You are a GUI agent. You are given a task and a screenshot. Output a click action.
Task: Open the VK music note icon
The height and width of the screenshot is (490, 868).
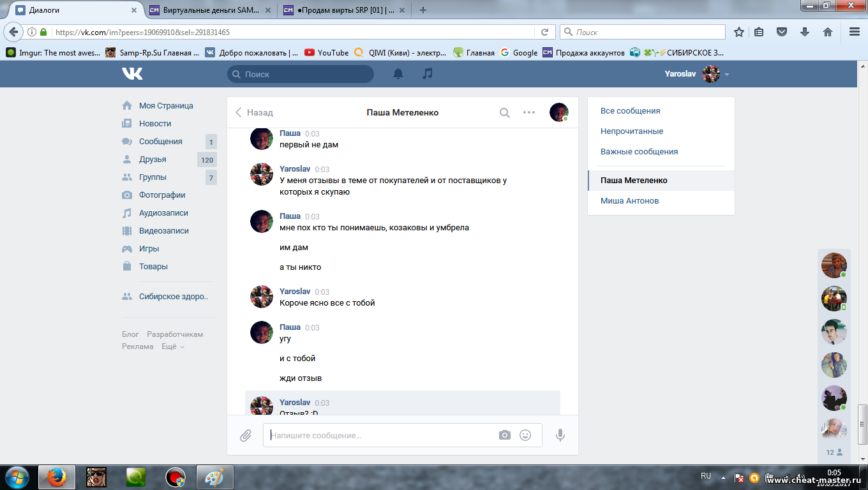[x=428, y=74]
